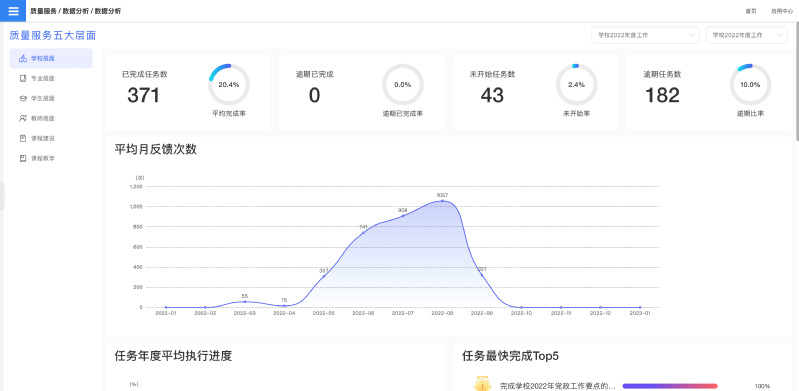Expand the rightmost 学校2022年度工作 dropdown arrow
The width and height of the screenshot is (799, 391).
[x=781, y=35]
